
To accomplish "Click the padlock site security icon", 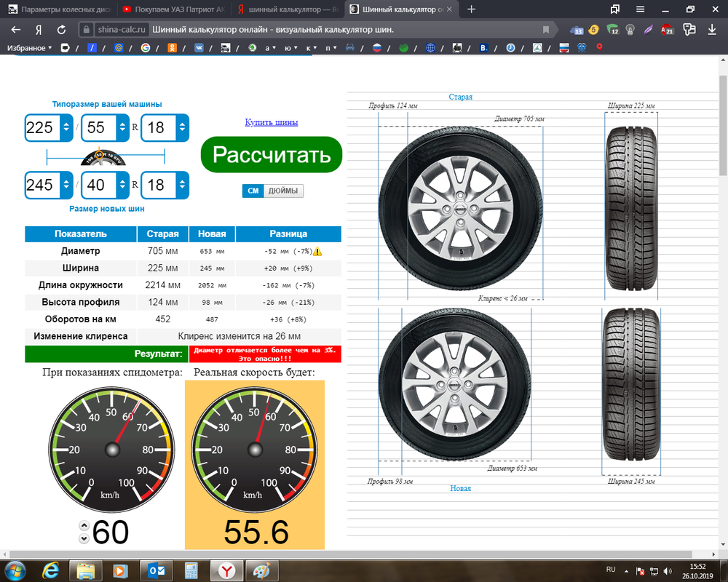I will click(86, 30).
